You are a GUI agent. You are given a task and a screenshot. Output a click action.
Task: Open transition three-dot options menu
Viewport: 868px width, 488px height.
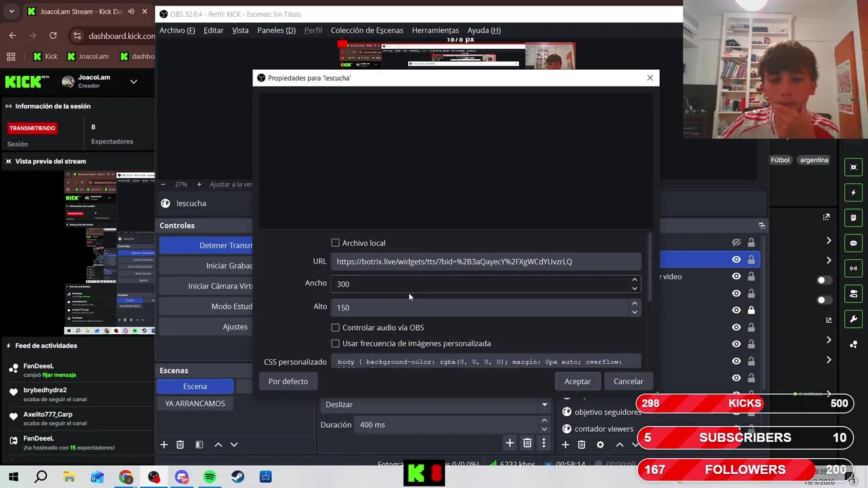[543, 443]
